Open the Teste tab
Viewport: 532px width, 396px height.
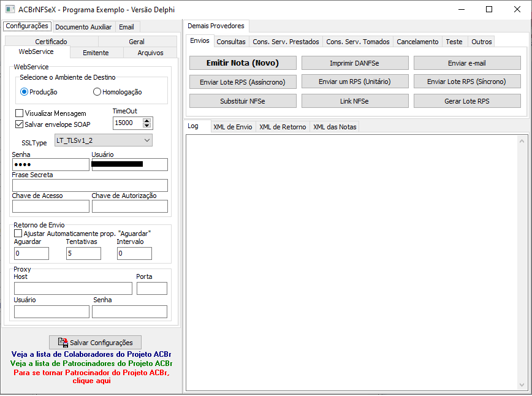454,42
